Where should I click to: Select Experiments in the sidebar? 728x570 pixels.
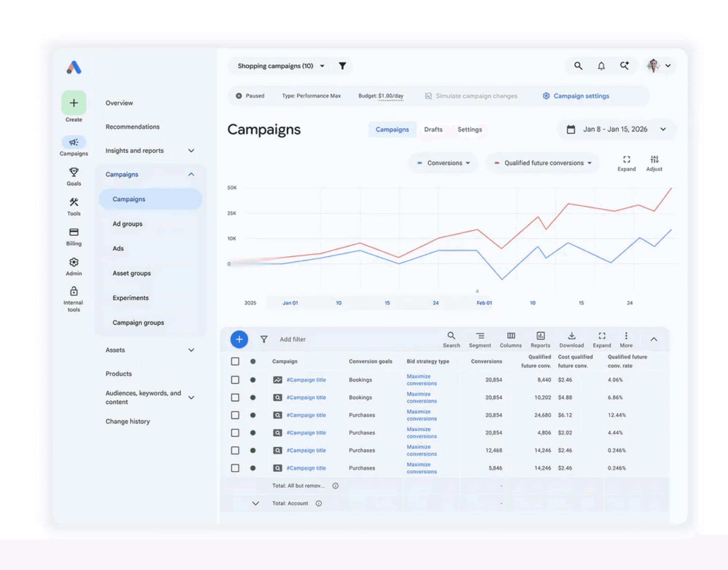click(130, 298)
